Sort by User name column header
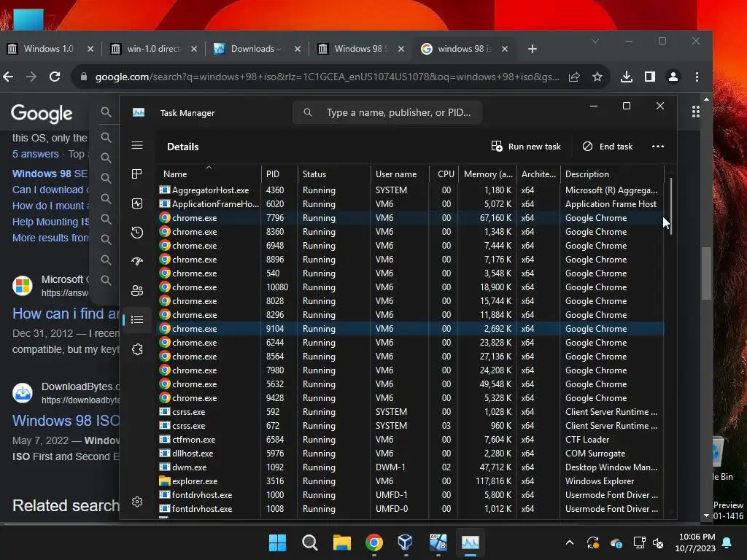Screen dimensions: 747x560 pos(400,174)
